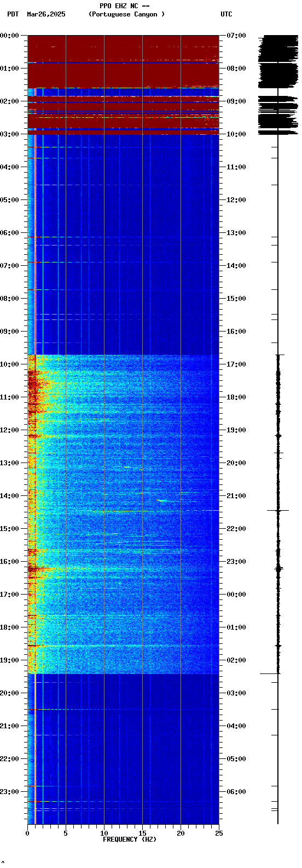The image size is (302, 868).
Task: Select the UTC axis "04:00" label
Action: pos(236,726)
